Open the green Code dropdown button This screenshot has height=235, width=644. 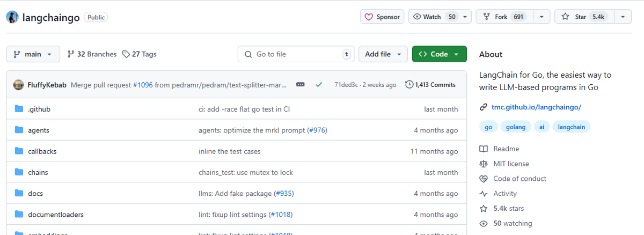click(x=439, y=54)
